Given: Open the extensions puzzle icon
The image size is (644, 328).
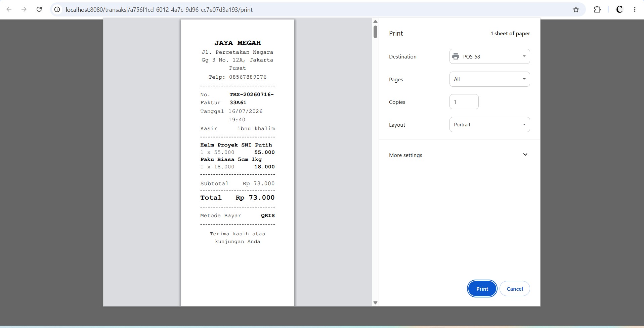Looking at the screenshot, I should click(x=597, y=9).
